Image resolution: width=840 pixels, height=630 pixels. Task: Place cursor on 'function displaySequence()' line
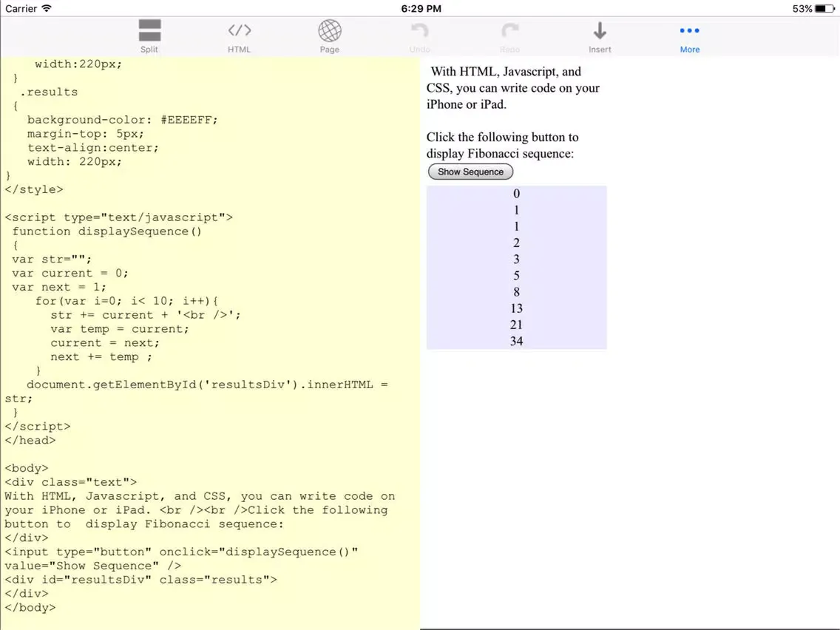tap(107, 231)
